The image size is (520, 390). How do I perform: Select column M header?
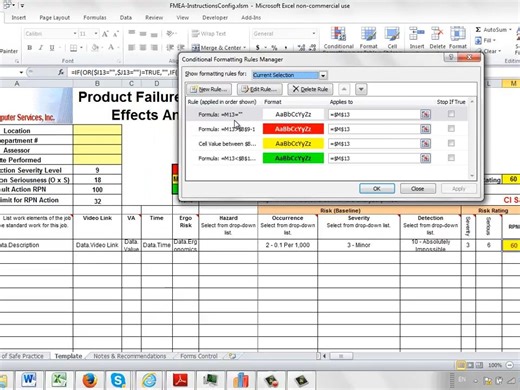pyautogui.click(x=513, y=83)
